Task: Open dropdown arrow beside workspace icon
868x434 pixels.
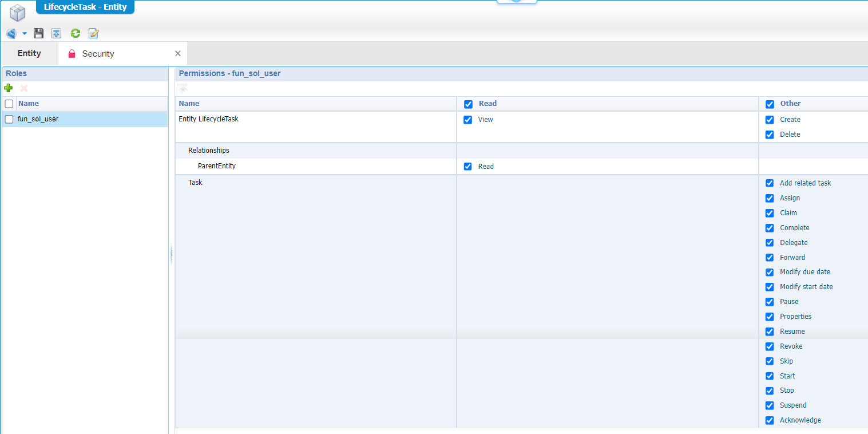Action: click(x=25, y=33)
